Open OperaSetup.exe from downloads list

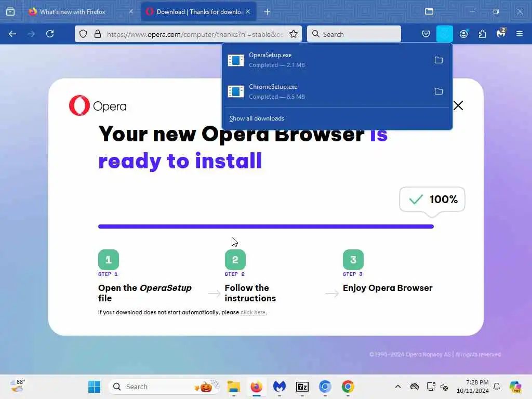(x=326, y=60)
